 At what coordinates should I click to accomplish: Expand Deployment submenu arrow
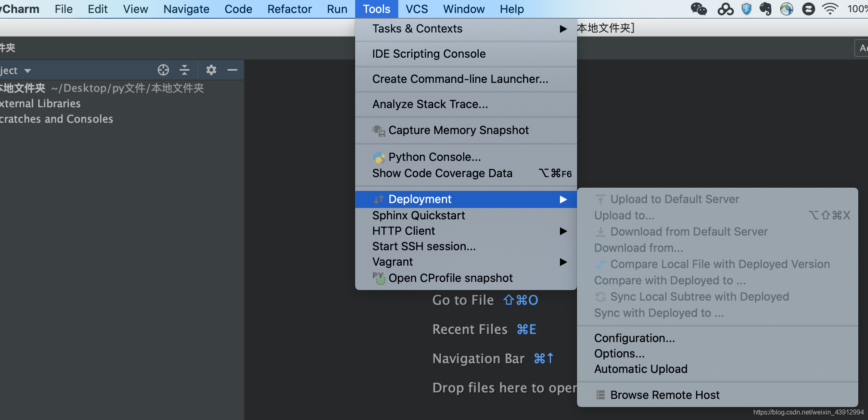pyautogui.click(x=563, y=199)
